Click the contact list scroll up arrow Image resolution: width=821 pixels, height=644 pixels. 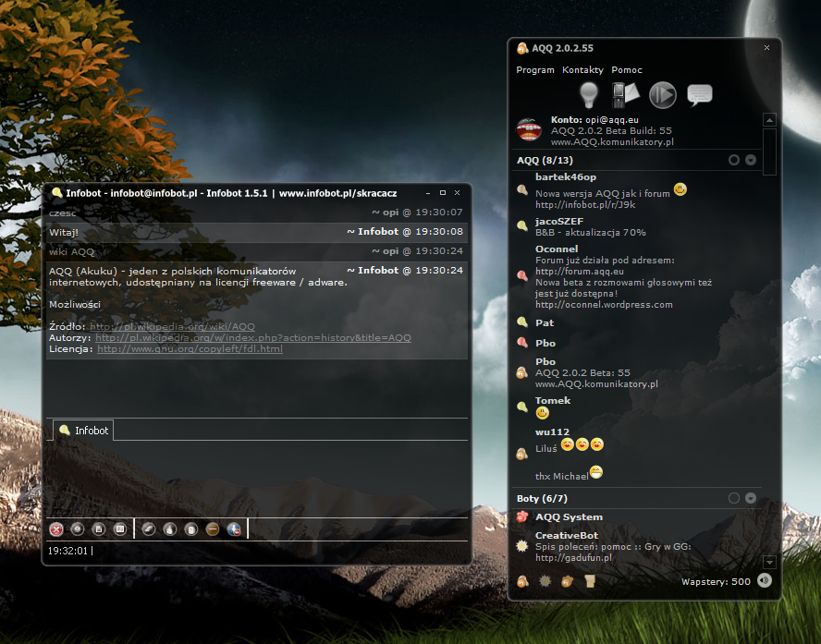(x=769, y=120)
